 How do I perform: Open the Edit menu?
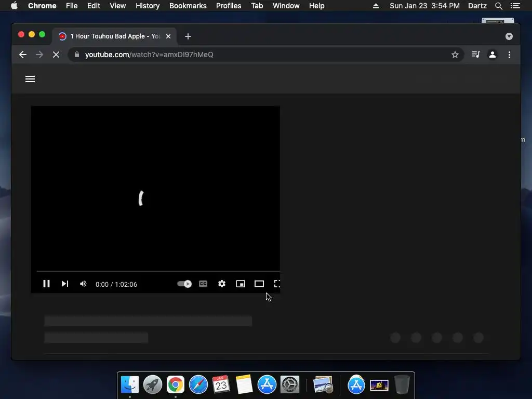coord(94,6)
